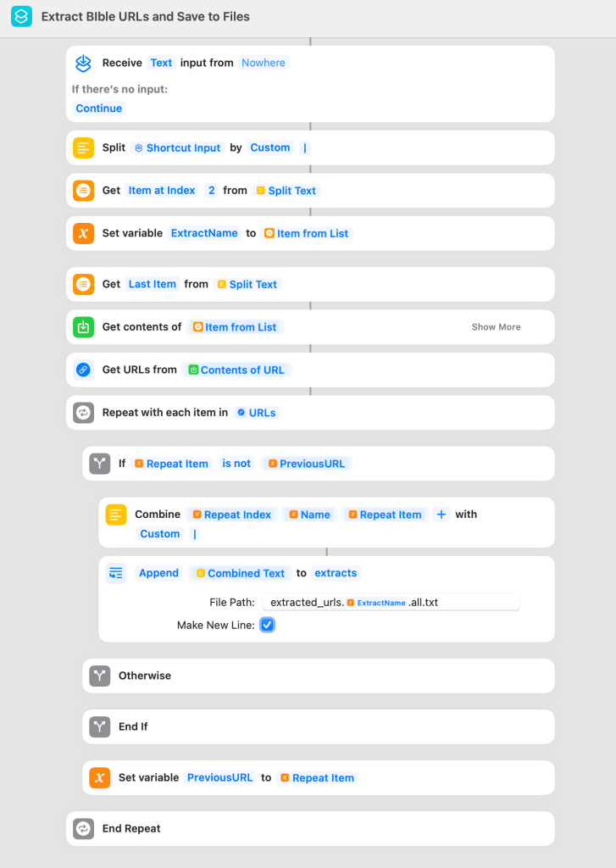Click the Nowhere input source token

(x=263, y=63)
